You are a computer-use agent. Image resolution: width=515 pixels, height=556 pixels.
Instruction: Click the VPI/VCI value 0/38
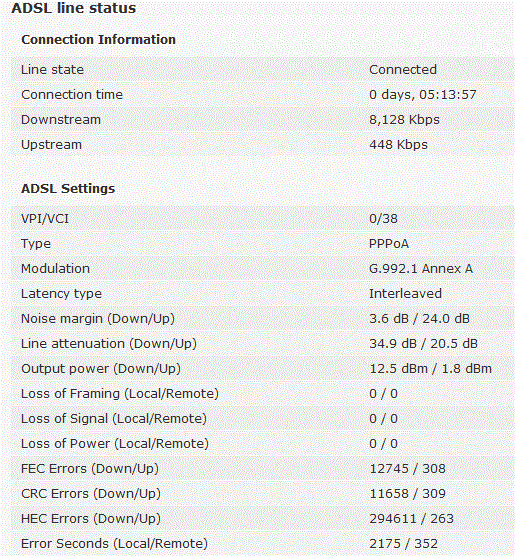point(383,218)
